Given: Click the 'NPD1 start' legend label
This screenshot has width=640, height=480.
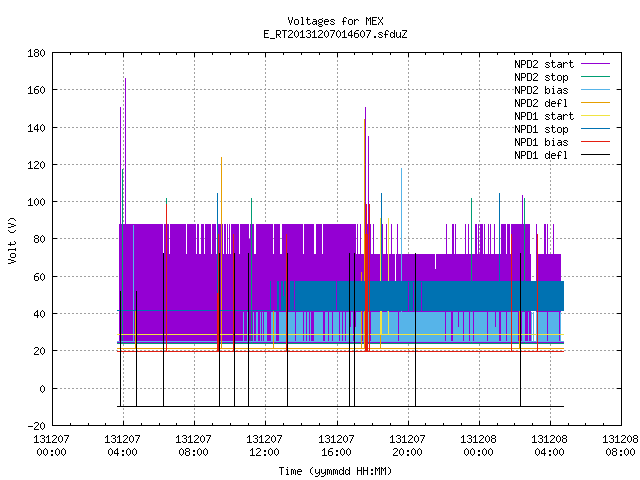Looking at the screenshot, I should 544,116.
